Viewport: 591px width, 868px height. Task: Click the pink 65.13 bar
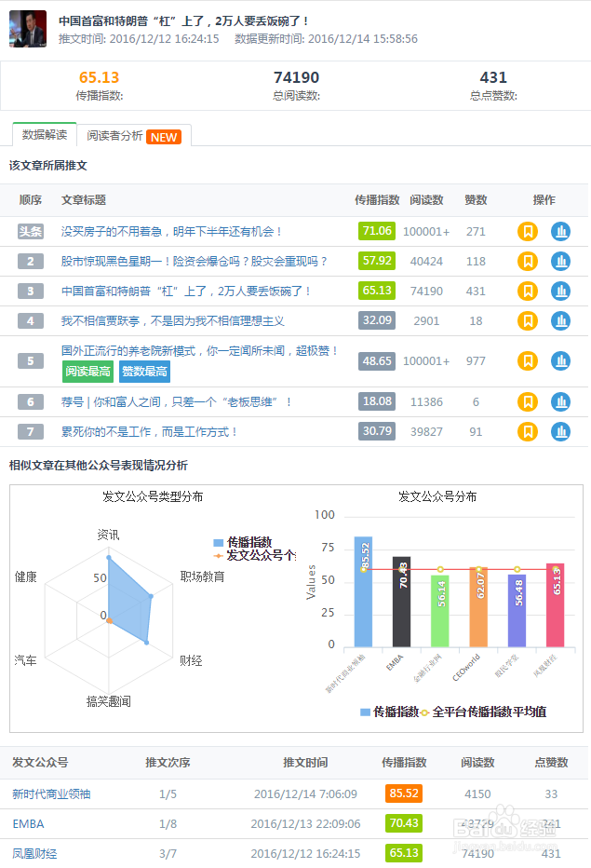pos(555,605)
